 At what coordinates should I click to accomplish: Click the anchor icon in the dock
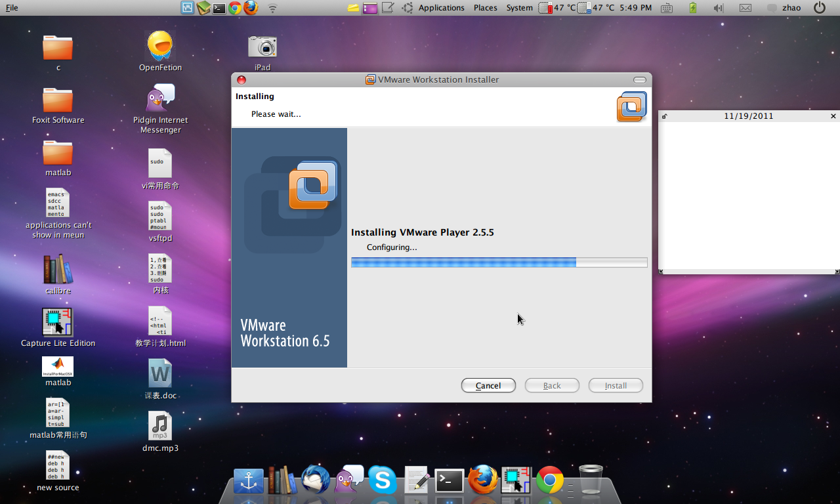pos(249,481)
